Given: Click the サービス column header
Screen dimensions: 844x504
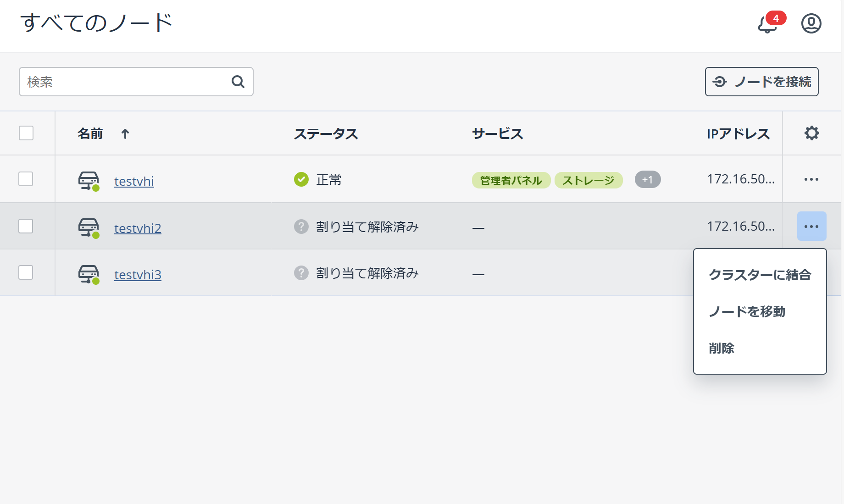Looking at the screenshot, I should coord(498,133).
